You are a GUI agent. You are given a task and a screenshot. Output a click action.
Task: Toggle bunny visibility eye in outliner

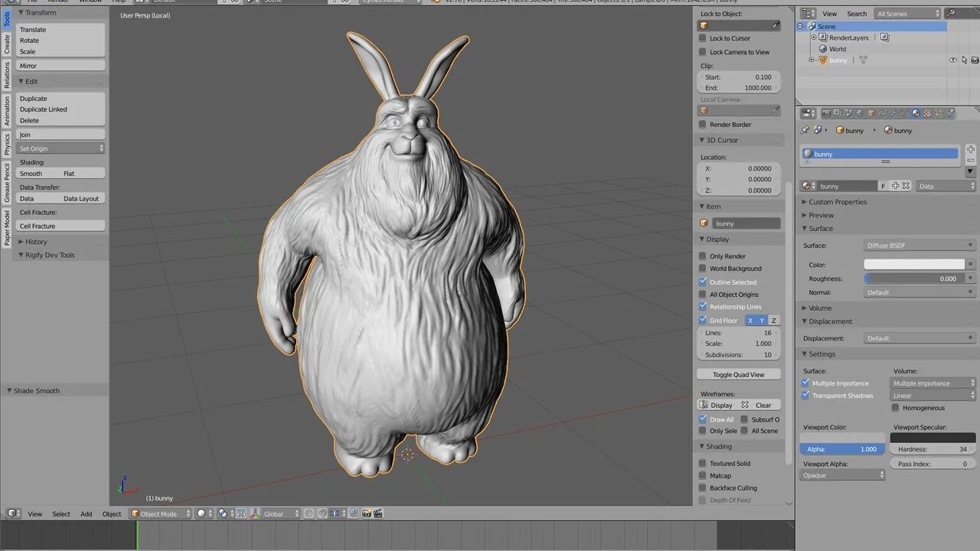pyautogui.click(x=953, y=60)
